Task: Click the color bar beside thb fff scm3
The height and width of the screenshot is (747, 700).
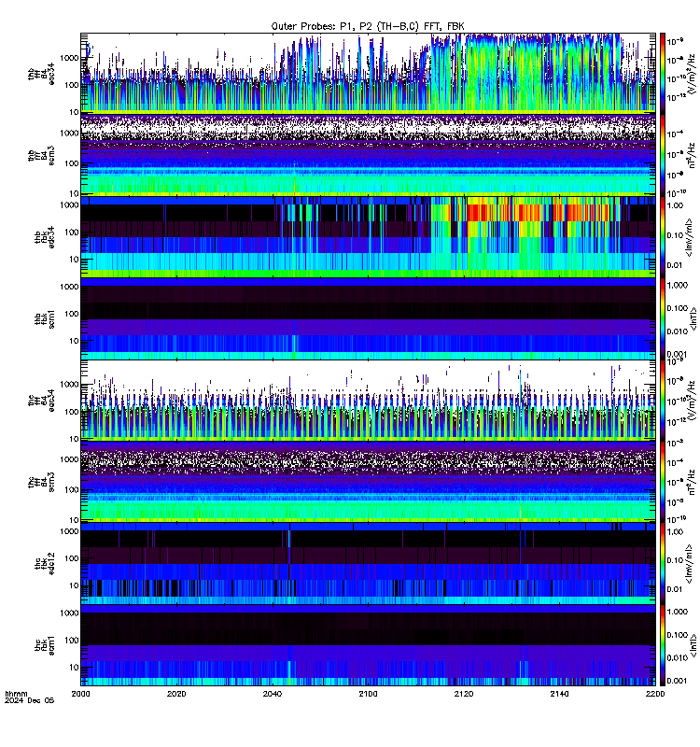Action: 663,155
